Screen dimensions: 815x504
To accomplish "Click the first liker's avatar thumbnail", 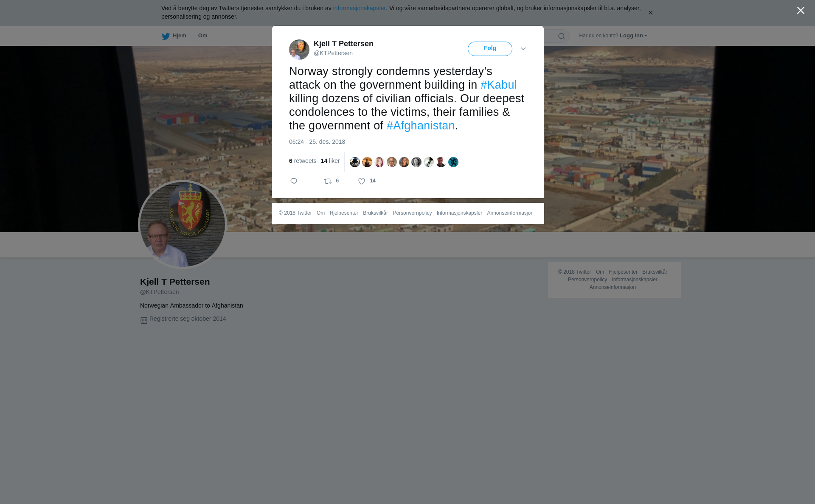I will tap(355, 162).
